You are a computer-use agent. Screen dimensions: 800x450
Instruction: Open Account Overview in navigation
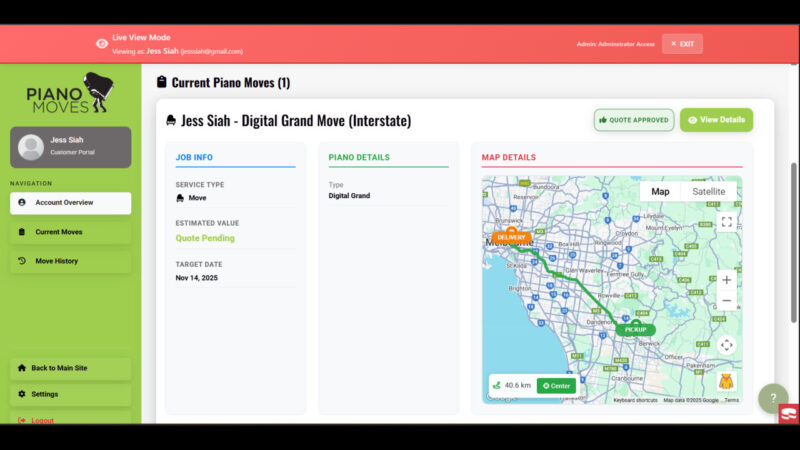coord(70,203)
